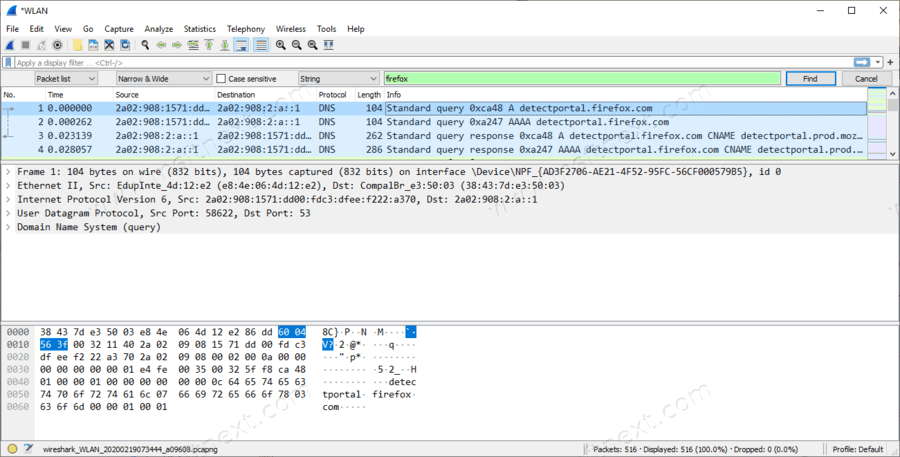The image size is (900, 457).
Task: Reload this capture file
Action: click(125, 45)
